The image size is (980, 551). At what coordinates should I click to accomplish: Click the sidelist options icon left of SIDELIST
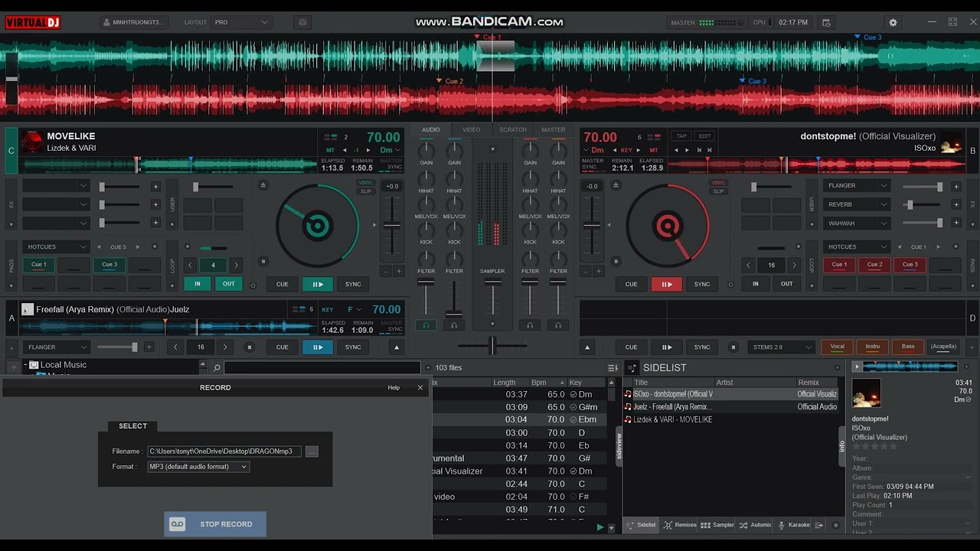(632, 368)
